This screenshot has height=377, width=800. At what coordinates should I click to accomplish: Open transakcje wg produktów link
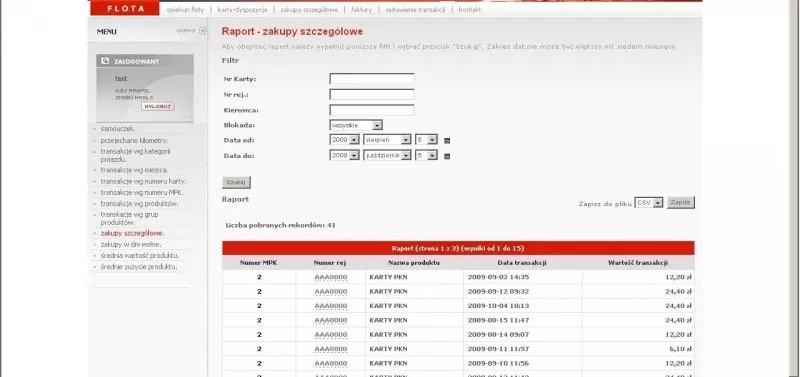tap(139, 204)
